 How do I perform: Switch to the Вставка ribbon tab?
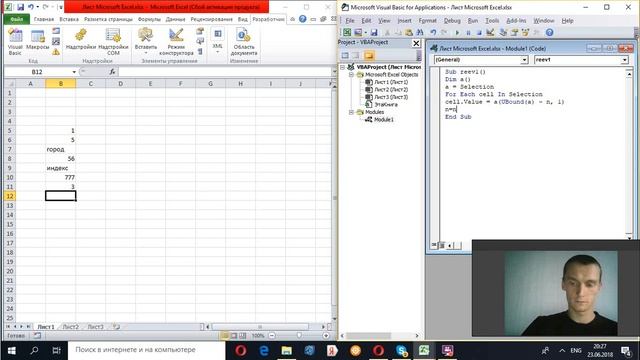[x=69, y=19]
